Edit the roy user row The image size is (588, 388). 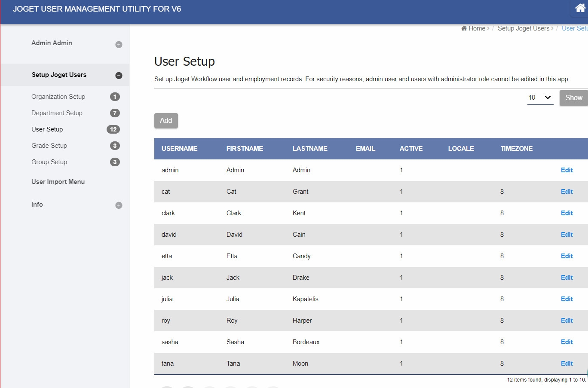pos(567,321)
